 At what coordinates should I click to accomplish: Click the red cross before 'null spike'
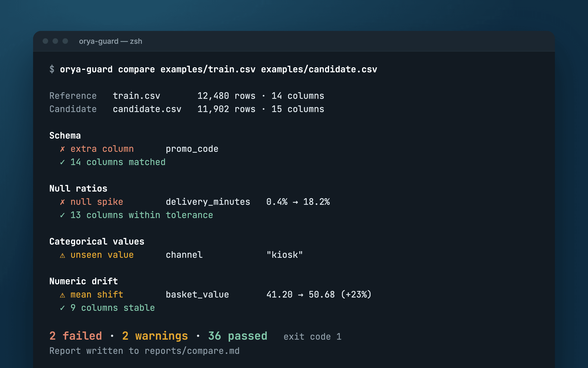[62, 202]
